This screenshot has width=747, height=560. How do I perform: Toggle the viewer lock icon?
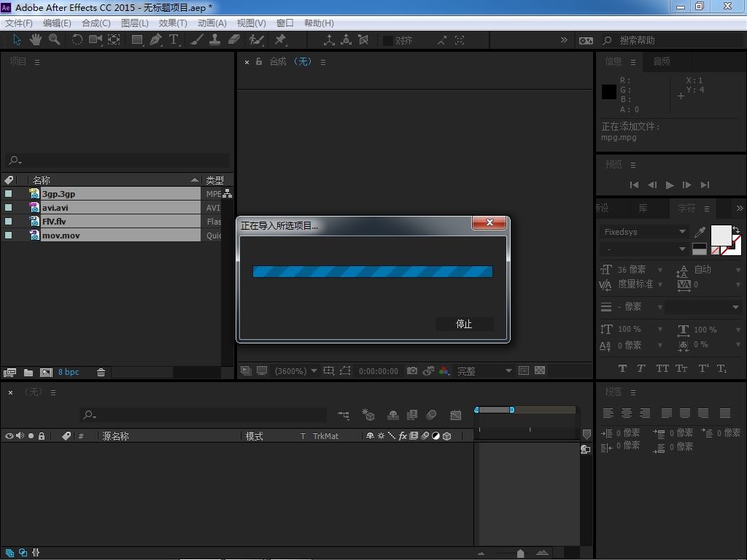259,61
